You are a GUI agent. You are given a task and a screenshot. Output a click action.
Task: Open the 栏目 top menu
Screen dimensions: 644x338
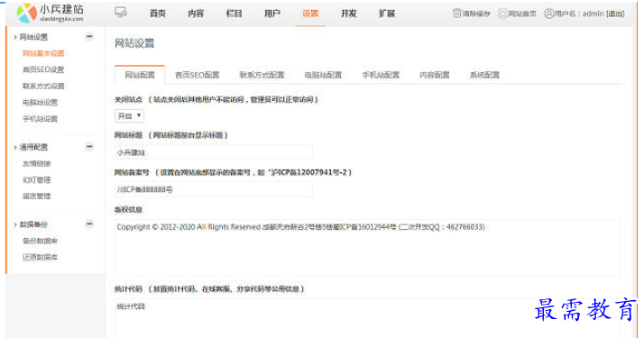(x=235, y=14)
